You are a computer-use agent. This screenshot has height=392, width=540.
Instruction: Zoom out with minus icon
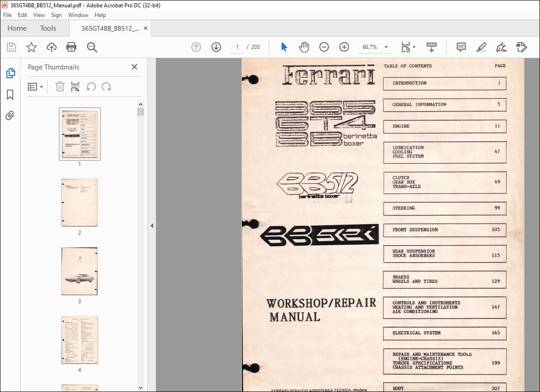(x=324, y=47)
